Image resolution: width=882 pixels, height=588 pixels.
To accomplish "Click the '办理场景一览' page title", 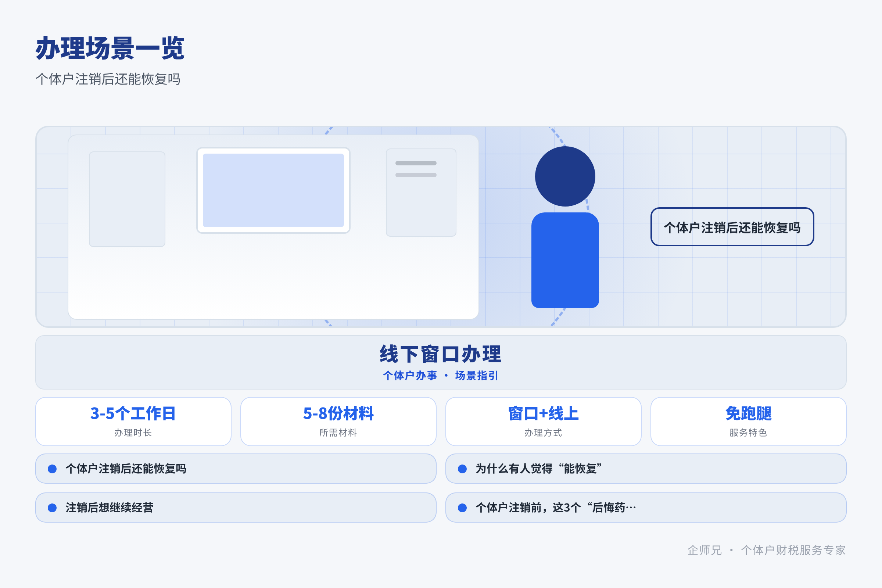I will tap(110, 48).
